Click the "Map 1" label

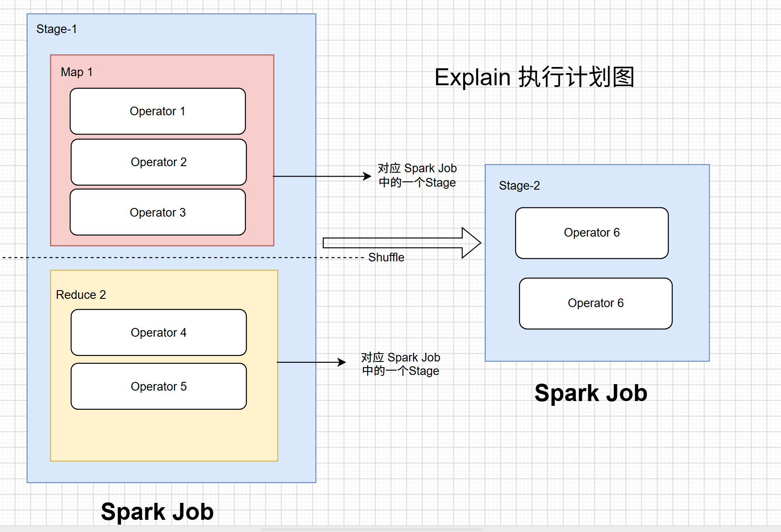coord(77,72)
